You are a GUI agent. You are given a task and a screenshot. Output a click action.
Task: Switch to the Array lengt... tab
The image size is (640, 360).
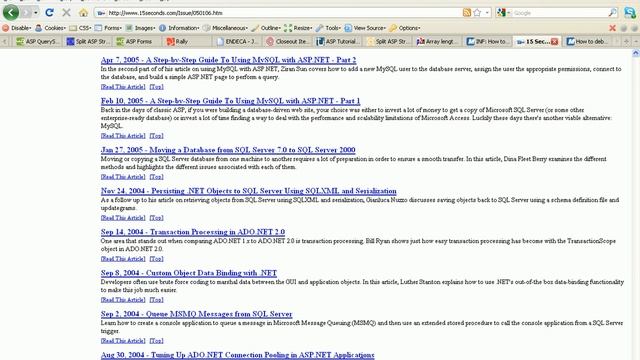coord(436,41)
